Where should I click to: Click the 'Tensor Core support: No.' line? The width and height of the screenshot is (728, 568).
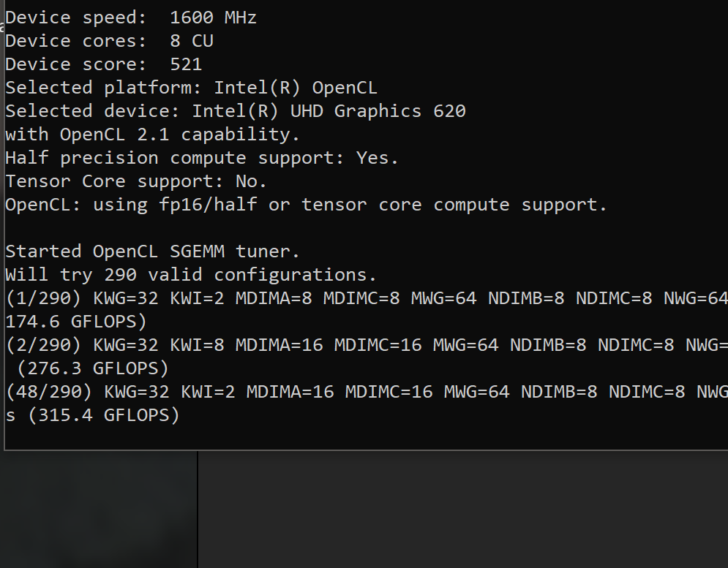pyautogui.click(x=136, y=181)
